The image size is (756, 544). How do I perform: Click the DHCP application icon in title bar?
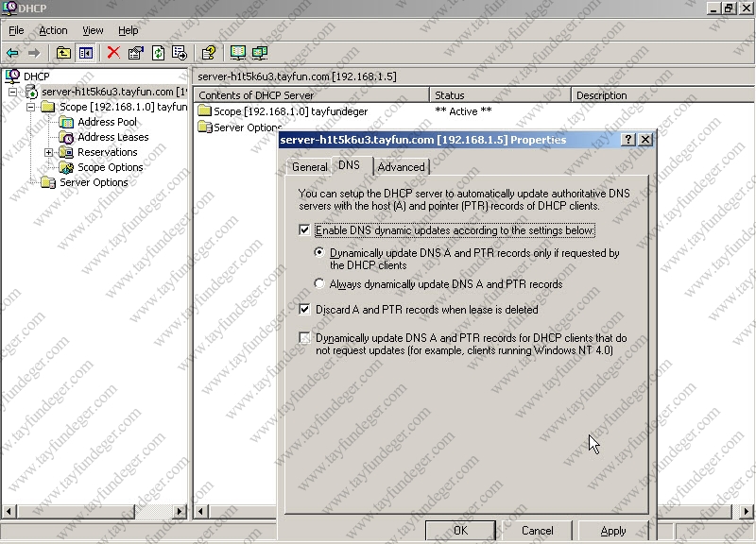coord(9,8)
